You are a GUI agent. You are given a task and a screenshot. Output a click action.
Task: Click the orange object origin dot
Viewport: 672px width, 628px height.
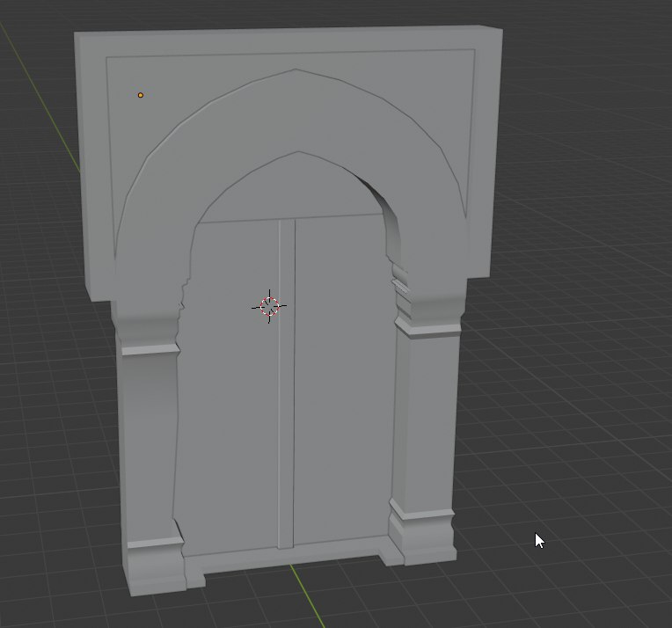pyautogui.click(x=141, y=95)
